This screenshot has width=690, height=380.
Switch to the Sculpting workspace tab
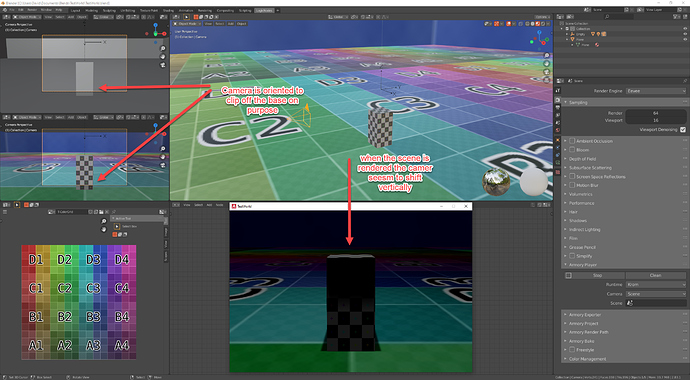coord(109,10)
